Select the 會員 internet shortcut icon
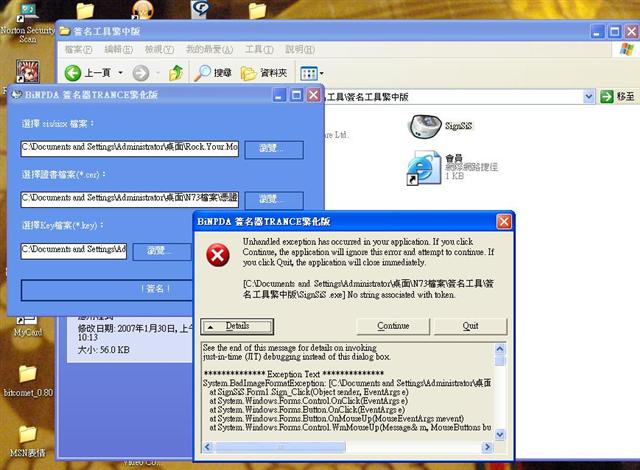Image resolution: width=640 pixels, height=470 pixels. (x=424, y=168)
